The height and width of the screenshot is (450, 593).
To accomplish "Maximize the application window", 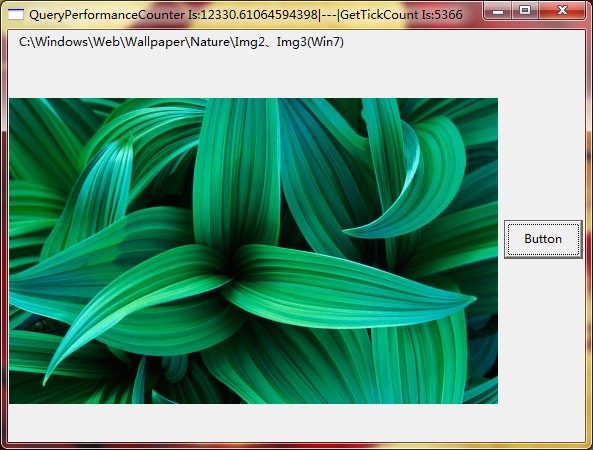I will [x=525, y=11].
